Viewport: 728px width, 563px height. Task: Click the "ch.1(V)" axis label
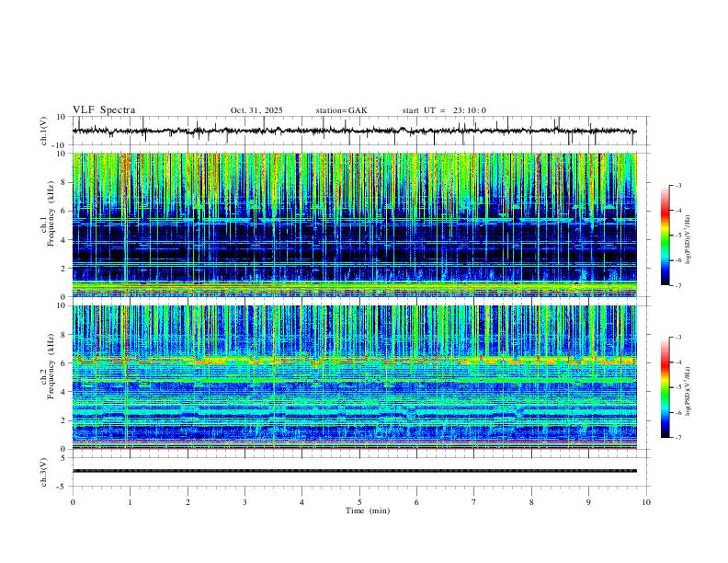point(44,131)
